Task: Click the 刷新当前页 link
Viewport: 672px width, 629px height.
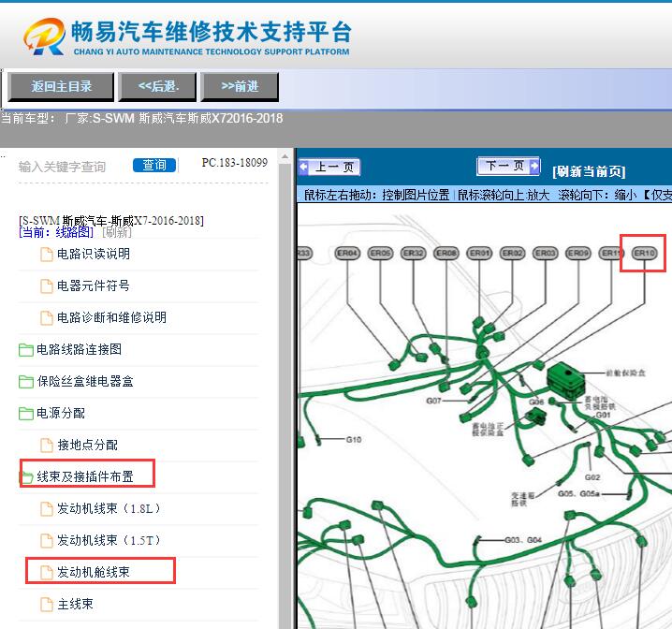Action: pyautogui.click(x=589, y=171)
